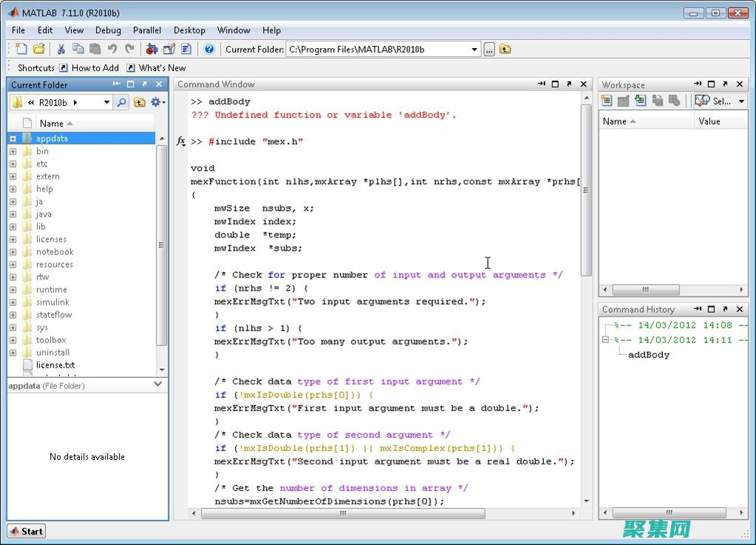Click the browse for folder ellipsis button

point(489,50)
